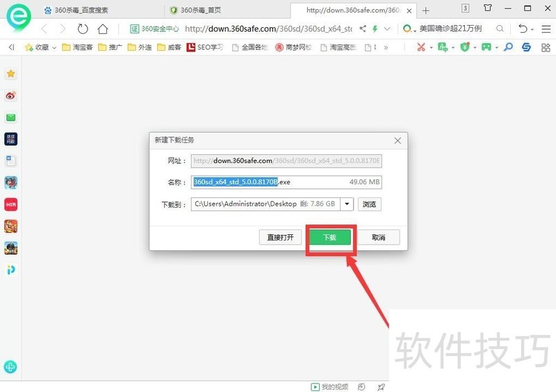Image resolution: width=556 pixels, height=392 pixels.
Task: Open the 外连 bookmark folder
Action: coord(140,47)
